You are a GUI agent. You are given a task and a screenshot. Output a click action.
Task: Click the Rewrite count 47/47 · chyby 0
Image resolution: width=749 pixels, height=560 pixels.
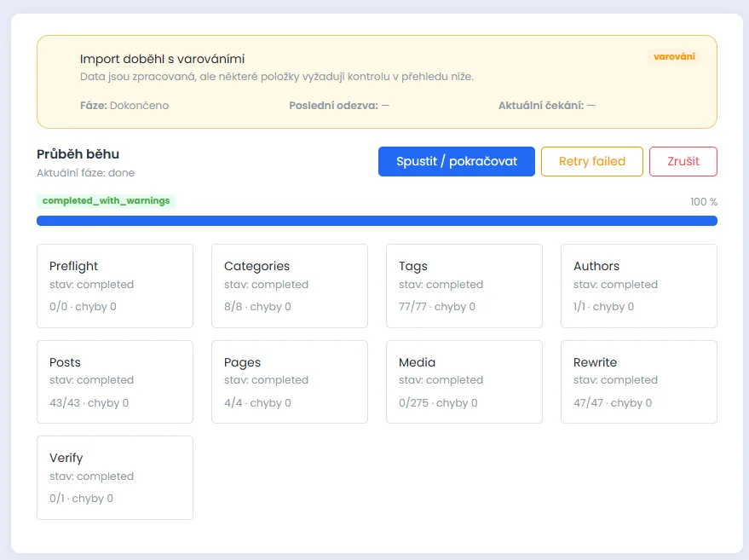tap(613, 403)
